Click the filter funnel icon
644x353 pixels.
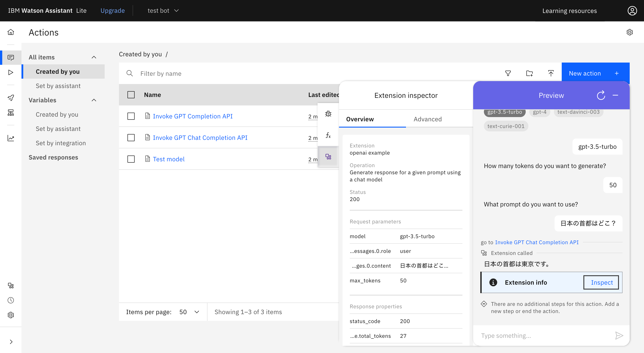click(508, 73)
